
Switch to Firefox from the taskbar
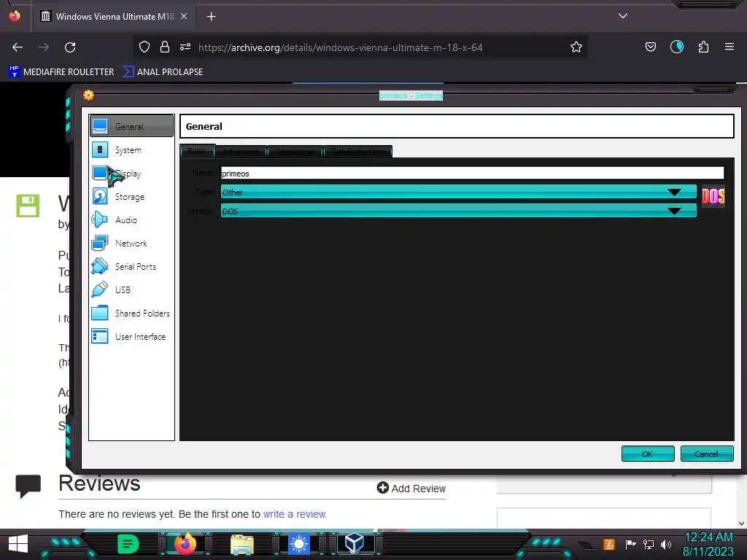(185, 544)
